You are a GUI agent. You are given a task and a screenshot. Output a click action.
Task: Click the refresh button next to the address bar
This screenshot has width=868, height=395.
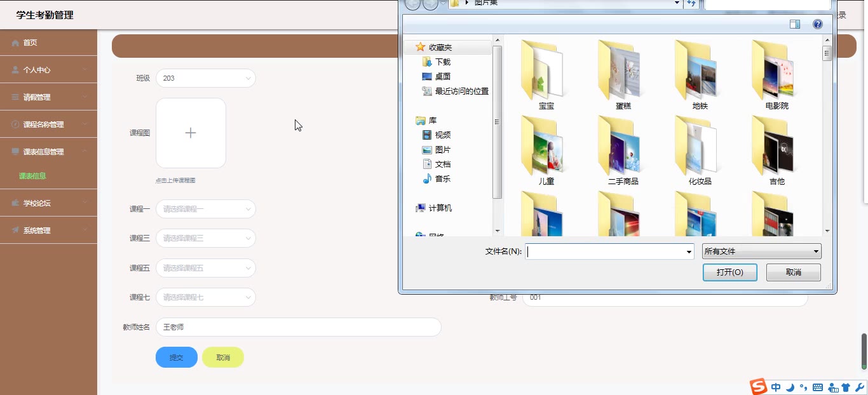(691, 3)
